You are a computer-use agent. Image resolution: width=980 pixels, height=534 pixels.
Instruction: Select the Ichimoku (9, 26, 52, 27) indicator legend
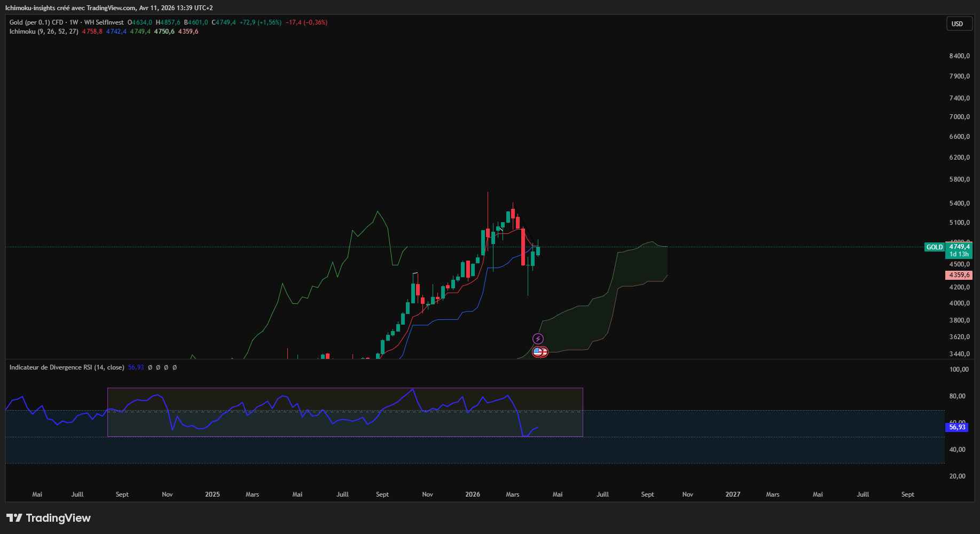click(x=44, y=32)
